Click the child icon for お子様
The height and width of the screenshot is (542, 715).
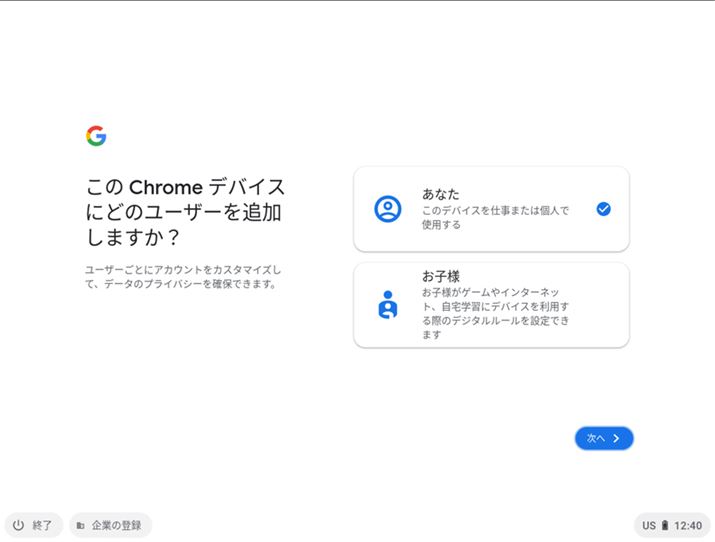tap(388, 305)
